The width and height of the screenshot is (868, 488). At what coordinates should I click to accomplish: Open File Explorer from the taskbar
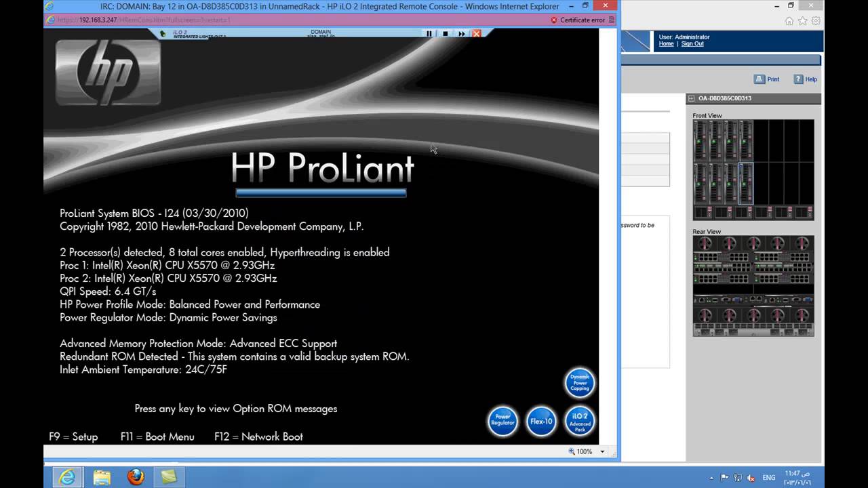[x=102, y=477]
